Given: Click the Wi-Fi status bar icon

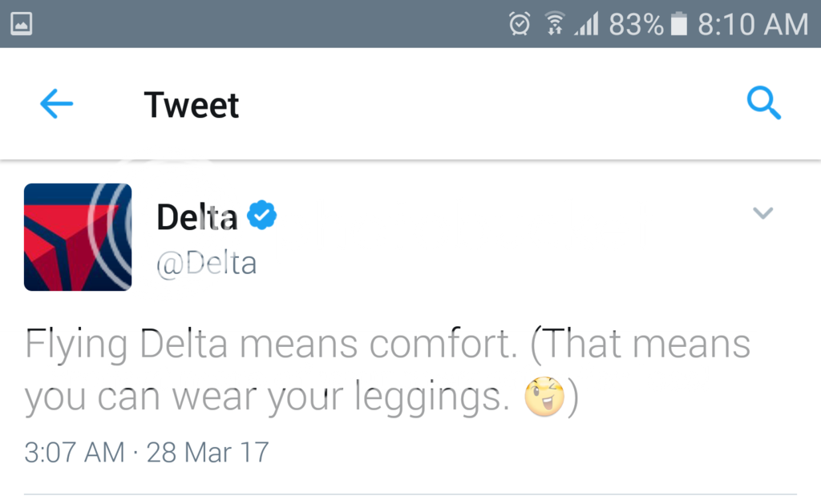Looking at the screenshot, I should tap(554, 24).
